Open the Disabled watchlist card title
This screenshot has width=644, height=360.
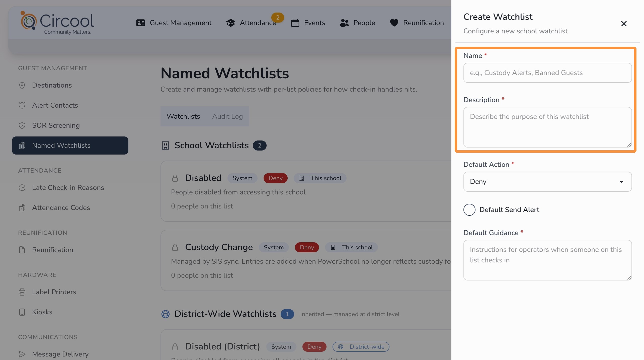tap(203, 178)
